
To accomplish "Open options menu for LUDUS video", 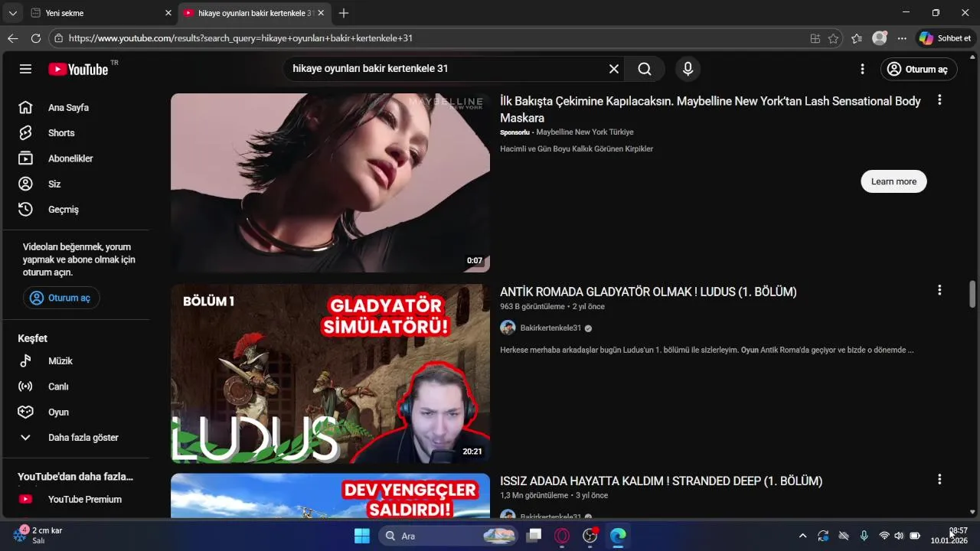I will [939, 290].
